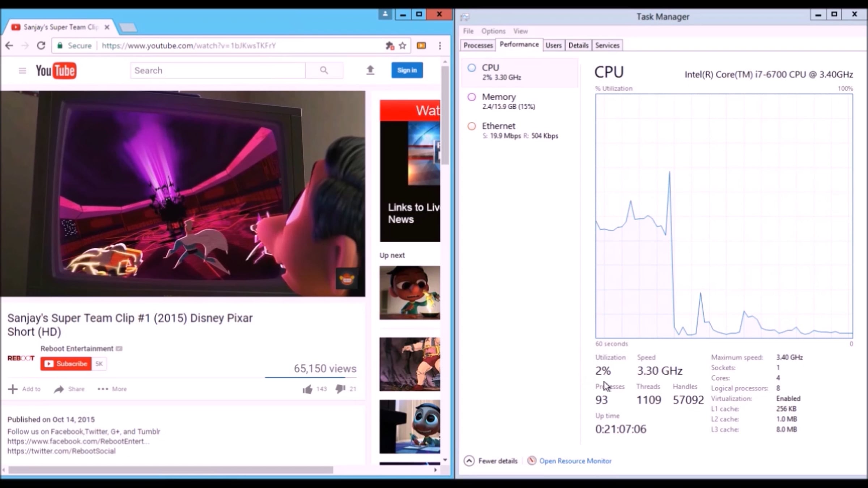
Task: Open the YouTube hamburger guide menu
Action: (x=22, y=70)
